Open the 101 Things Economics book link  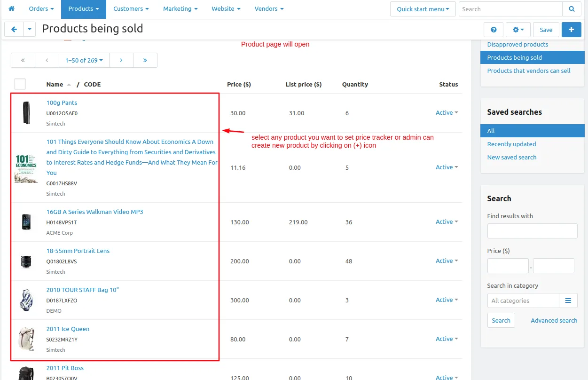(x=132, y=157)
